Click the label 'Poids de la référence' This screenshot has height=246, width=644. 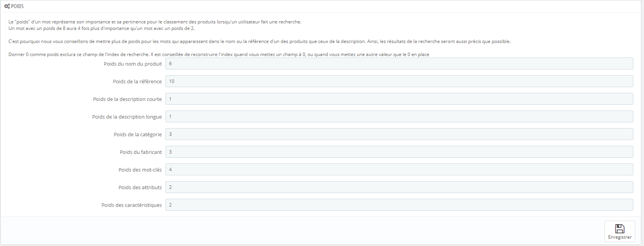pyautogui.click(x=138, y=82)
